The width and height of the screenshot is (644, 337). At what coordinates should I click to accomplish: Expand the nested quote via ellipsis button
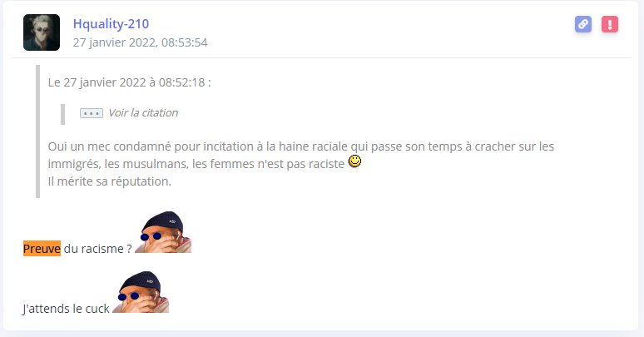92,113
